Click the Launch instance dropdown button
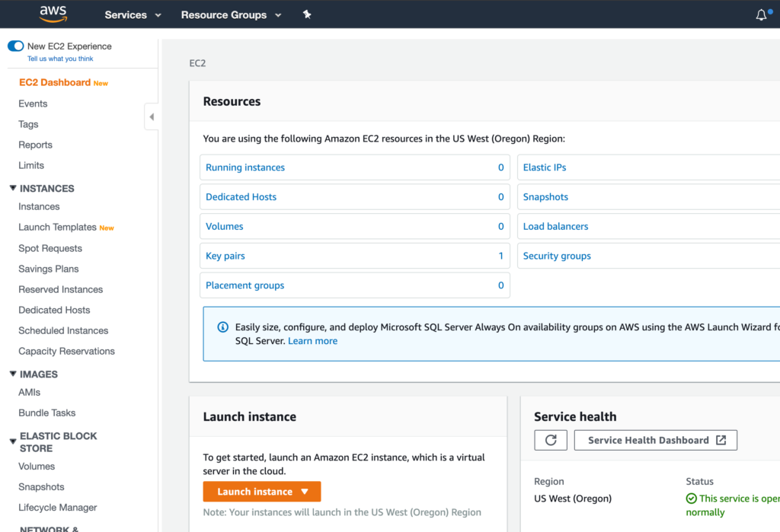This screenshot has height=532, width=780. (x=262, y=491)
